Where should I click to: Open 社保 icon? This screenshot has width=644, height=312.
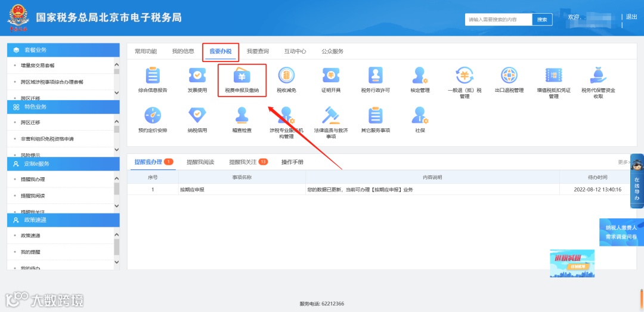coord(420,115)
